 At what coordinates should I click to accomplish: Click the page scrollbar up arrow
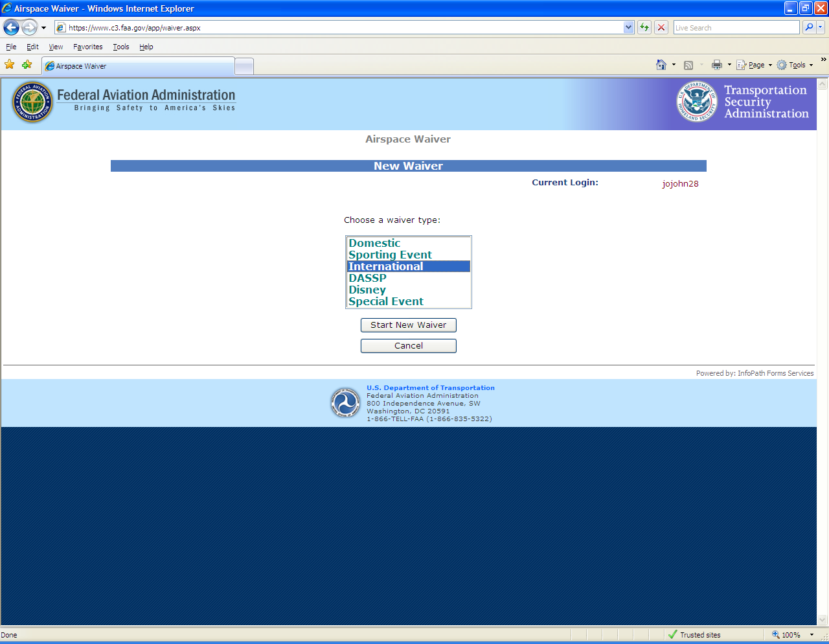(x=823, y=84)
